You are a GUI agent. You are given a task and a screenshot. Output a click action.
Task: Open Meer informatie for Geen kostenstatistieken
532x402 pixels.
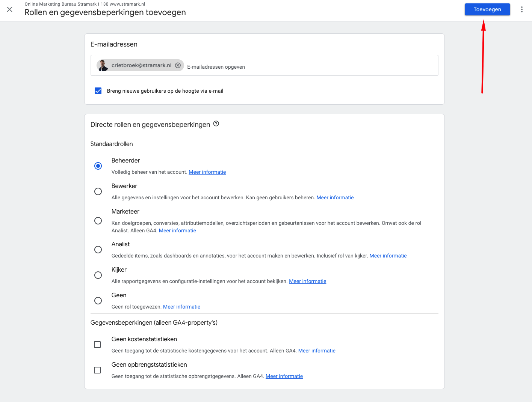tap(316, 350)
